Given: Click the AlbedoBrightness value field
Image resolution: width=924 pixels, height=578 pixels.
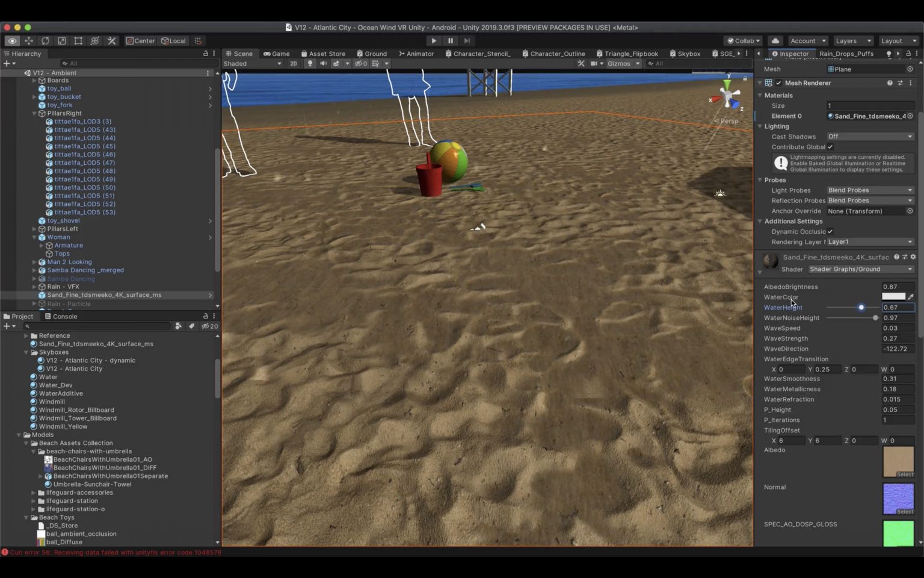Looking at the screenshot, I should (x=898, y=287).
